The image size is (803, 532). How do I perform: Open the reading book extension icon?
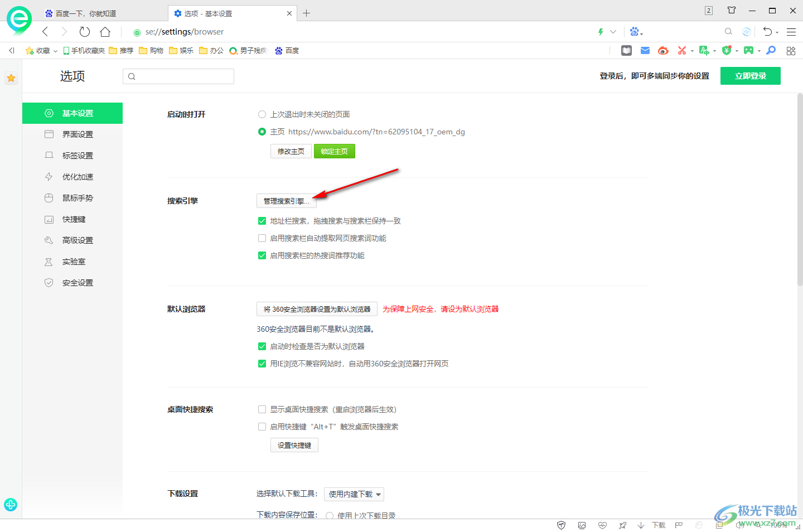coord(627,51)
